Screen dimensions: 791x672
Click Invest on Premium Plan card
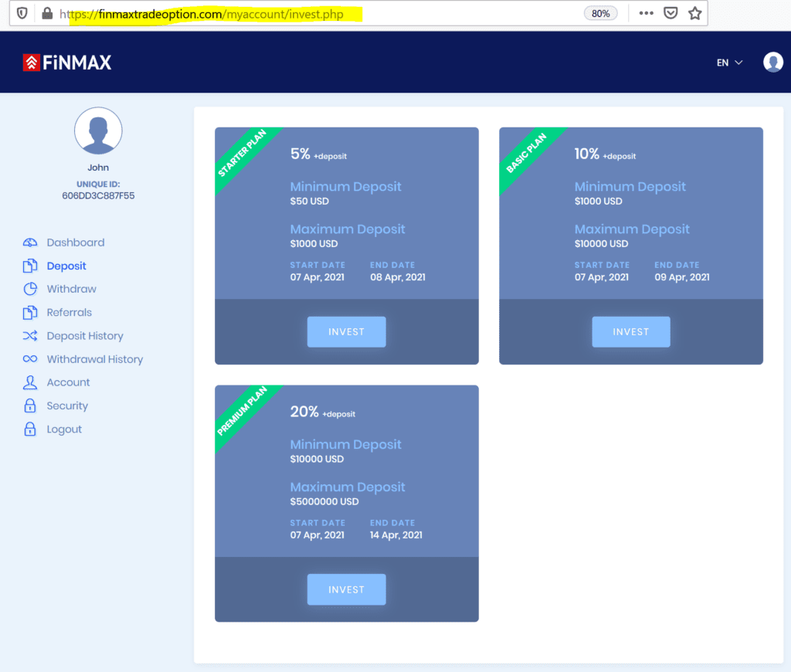pos(347,589)
